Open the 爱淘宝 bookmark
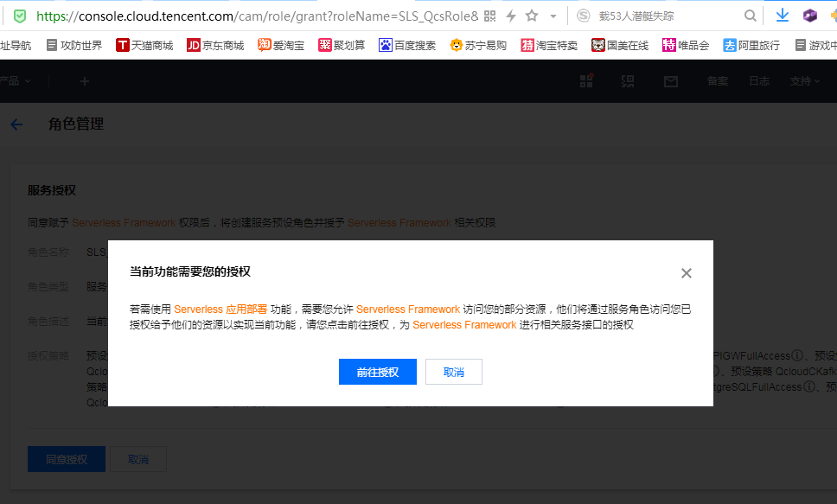This screenshot has height=504, width=837. (x=281, y=45)
